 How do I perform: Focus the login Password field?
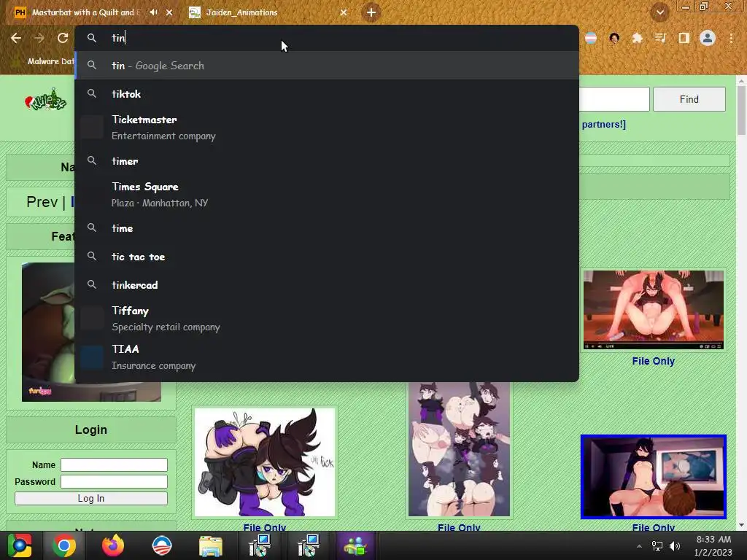[x=114, y=481]
